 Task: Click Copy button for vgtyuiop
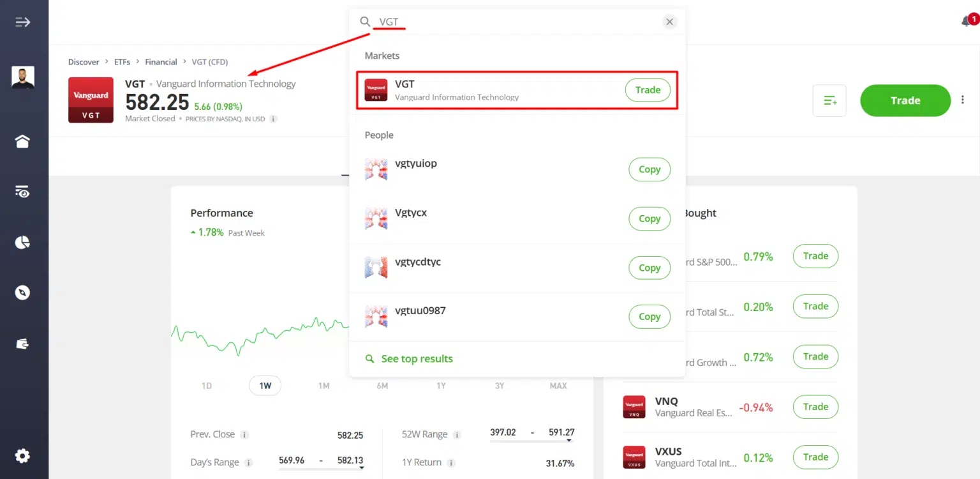coord(650,169)
